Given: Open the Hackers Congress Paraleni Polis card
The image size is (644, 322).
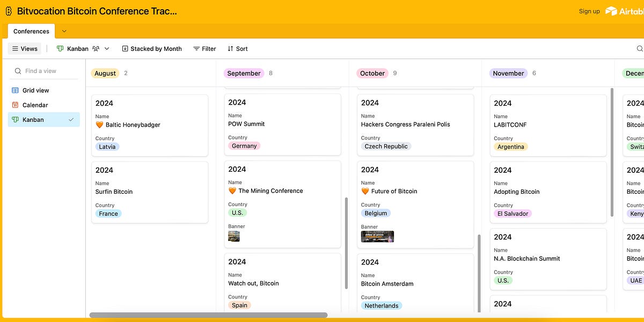Looking at the screenshot, I should pos(415,125).
